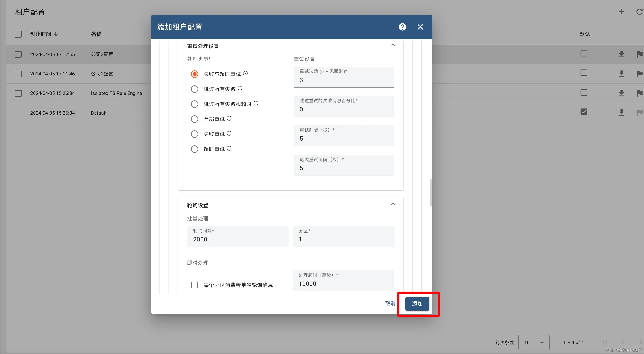Image resolution: width=644 pixels, height=354 pixels.
Task: Download the 公司2配置 tenant profile
Action: [x=621, y=54]
